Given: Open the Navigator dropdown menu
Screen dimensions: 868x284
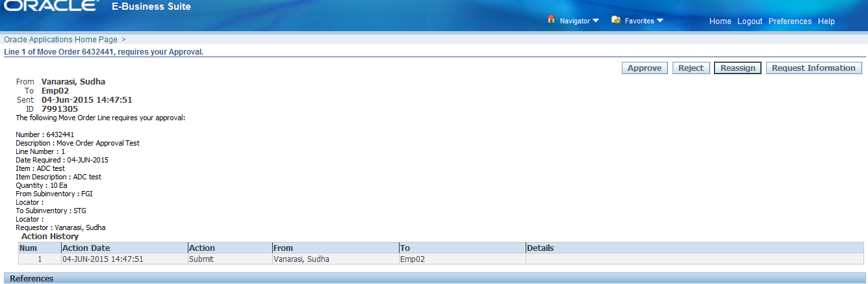Looking at the screenshot, I should pos(580,21).
